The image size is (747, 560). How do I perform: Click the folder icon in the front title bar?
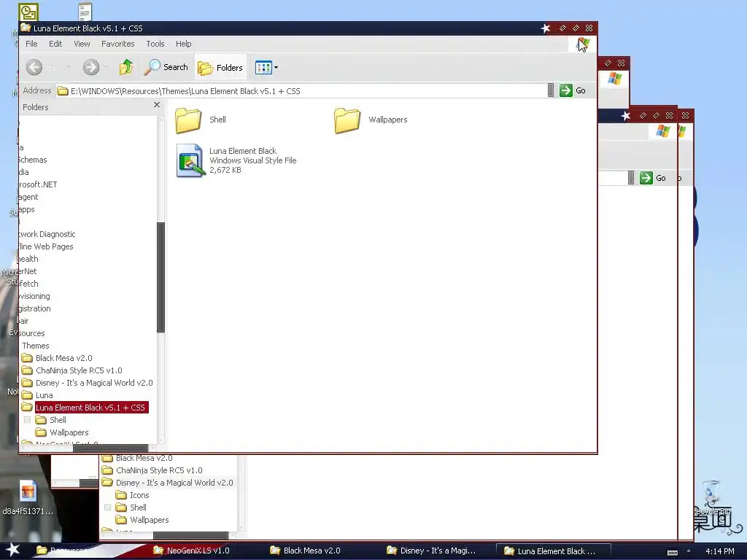pyautogui.click(x=26, y=28)
